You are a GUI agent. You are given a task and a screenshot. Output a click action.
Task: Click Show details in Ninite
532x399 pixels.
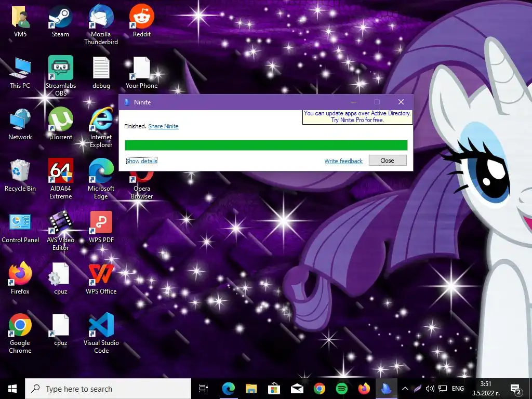141,161
